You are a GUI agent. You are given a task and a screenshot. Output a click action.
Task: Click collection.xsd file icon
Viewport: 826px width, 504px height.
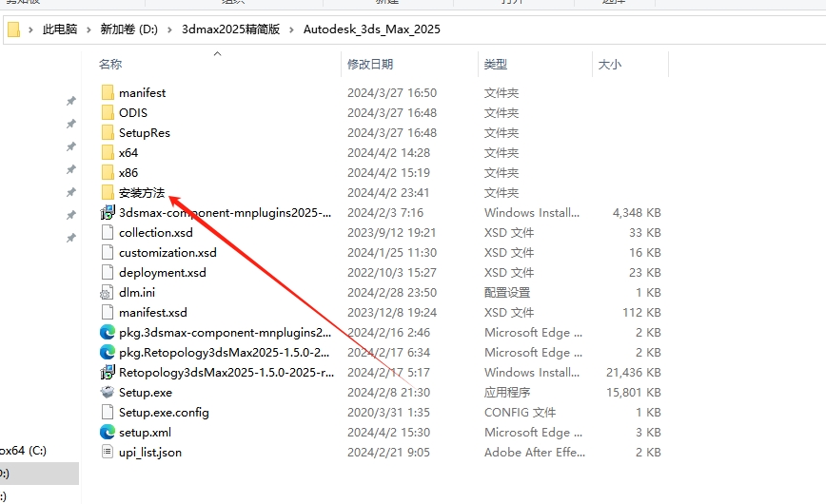[108, 233]
